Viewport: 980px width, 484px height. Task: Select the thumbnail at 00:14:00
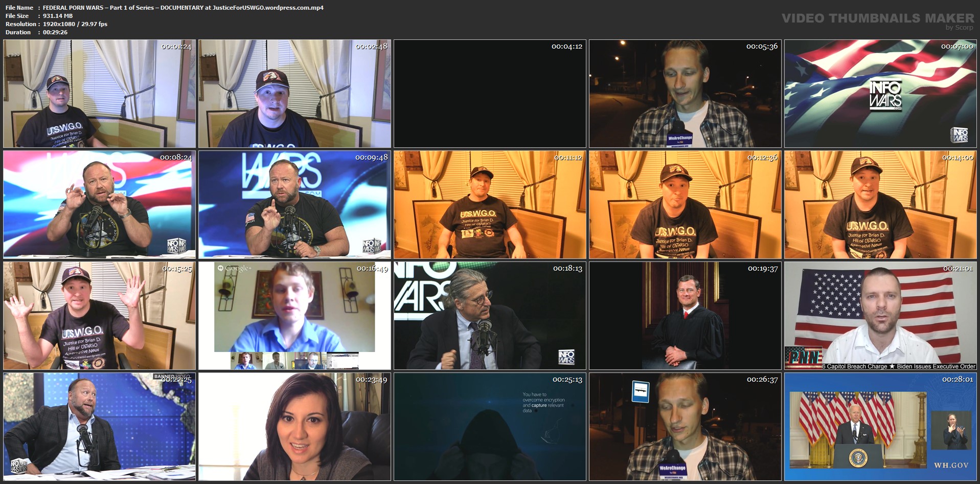click(x=880, y=205)
